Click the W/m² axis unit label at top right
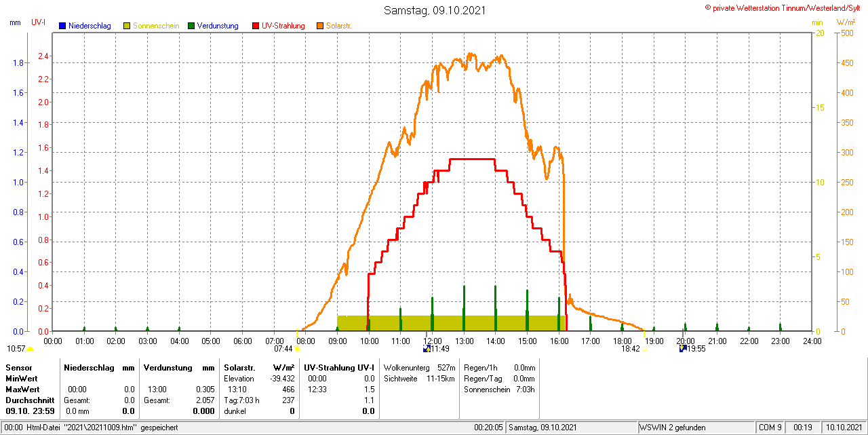The height and width of the screenshot is (435, 868). (846, 22)
